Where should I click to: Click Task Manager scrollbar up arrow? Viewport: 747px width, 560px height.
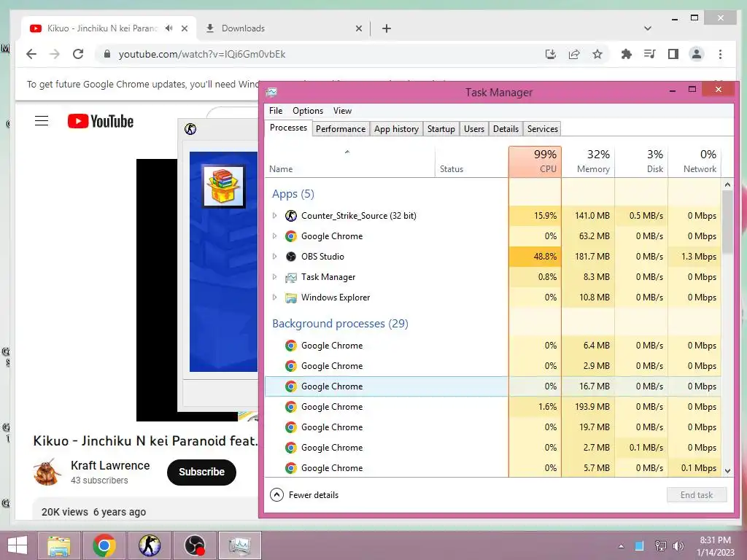click(727, 184)
